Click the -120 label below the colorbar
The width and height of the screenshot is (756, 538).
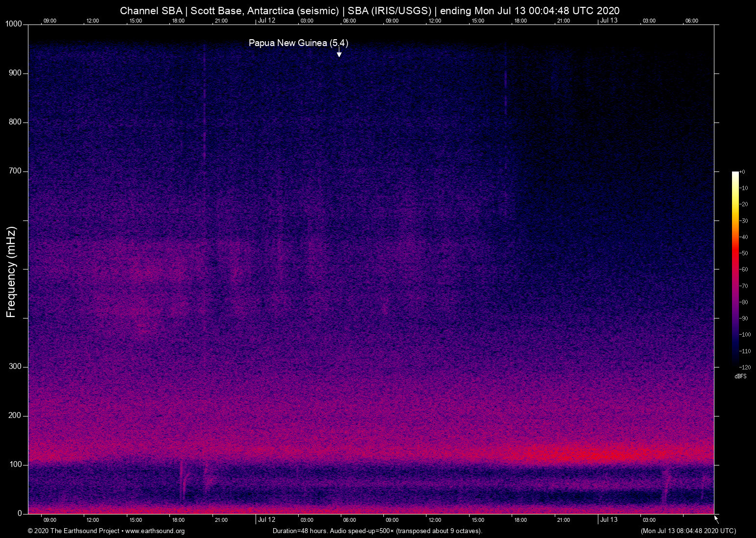point(746,367)
